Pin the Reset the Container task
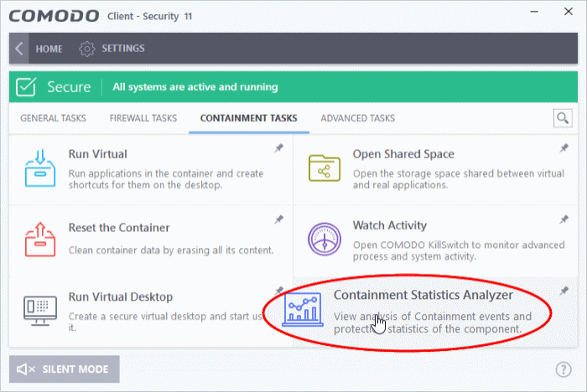The image size is (587, 392). coord(279,219)
